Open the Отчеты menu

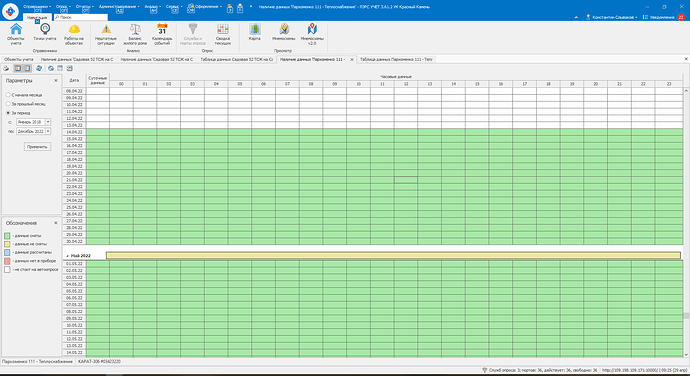tap(84, 7)
